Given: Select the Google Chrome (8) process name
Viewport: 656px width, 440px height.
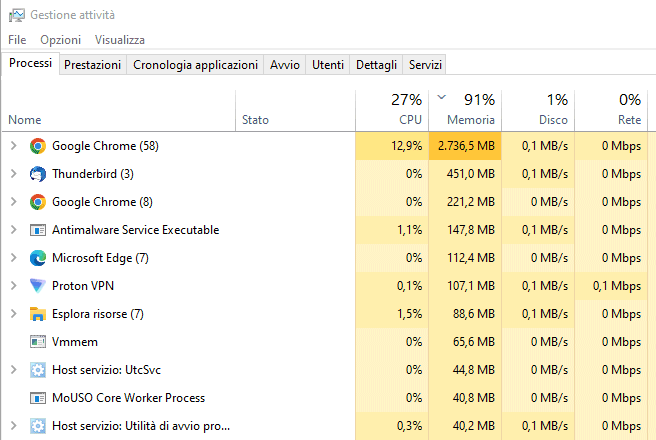Looking at the screenshot, I should point(102,202).
